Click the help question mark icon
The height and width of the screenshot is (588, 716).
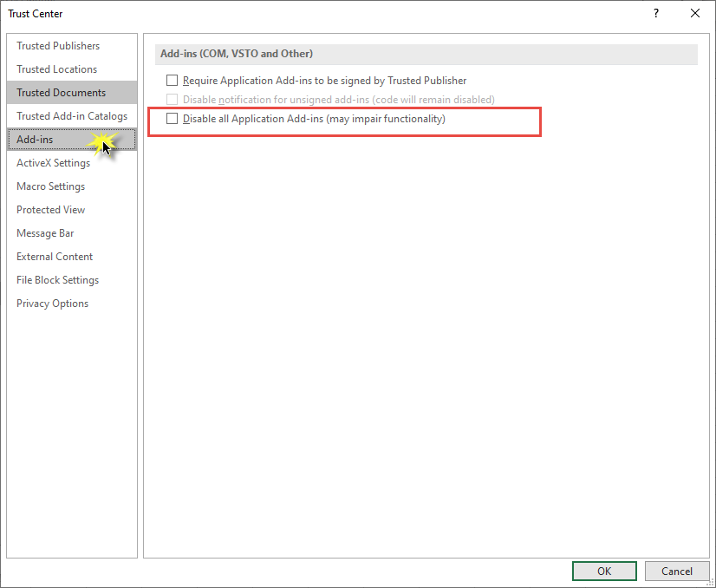(656, 13)
